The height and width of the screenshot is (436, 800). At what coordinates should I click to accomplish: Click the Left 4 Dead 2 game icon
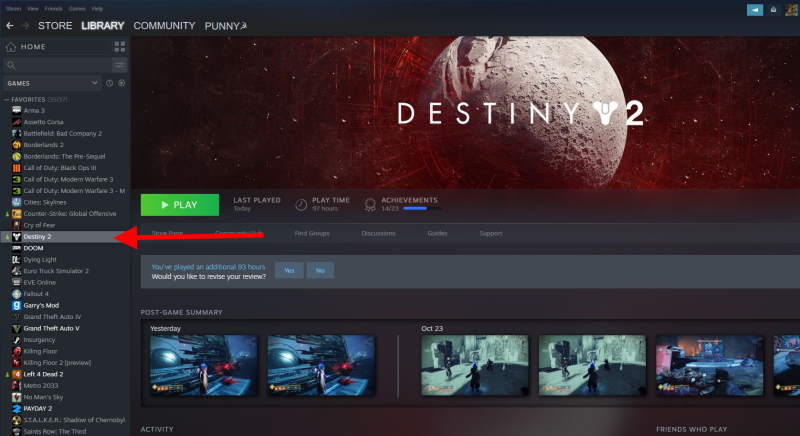click(16, 374)
